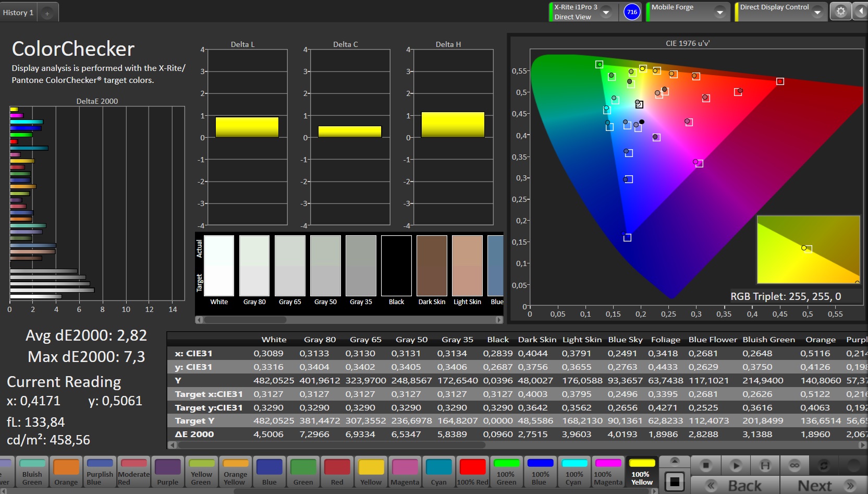Click the black square pattern icon
Image resolution: width=868 pixels, height=494 pixels.
(x=675, y=481)
